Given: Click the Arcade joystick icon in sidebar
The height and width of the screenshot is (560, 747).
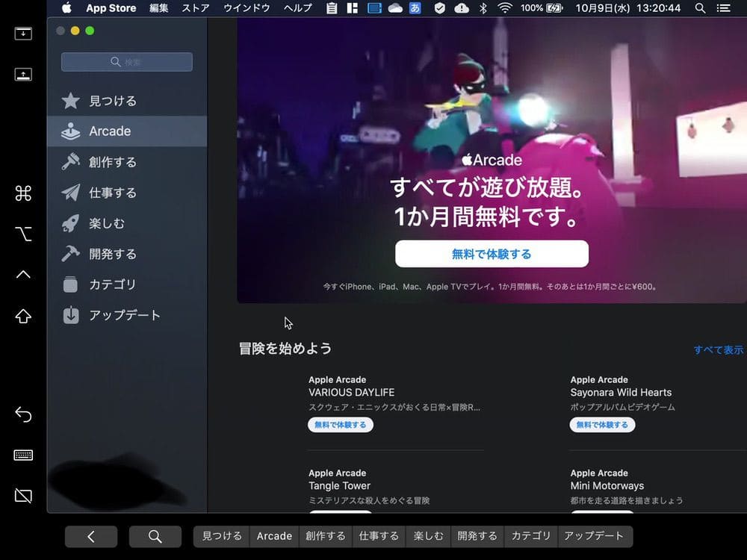Looking at the screenshot, I should 70,131.
